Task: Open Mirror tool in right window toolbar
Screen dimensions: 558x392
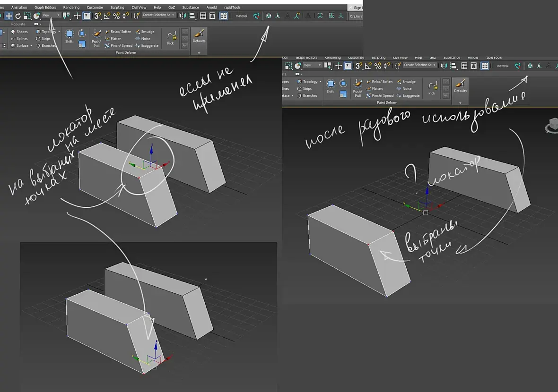Action: coord(444,66)
